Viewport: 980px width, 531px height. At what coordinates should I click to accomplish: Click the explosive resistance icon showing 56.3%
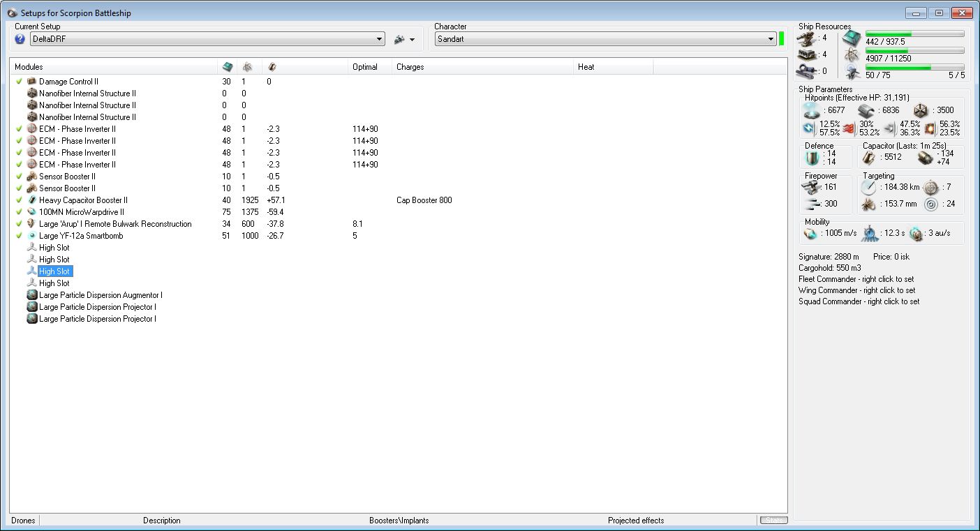930,128
